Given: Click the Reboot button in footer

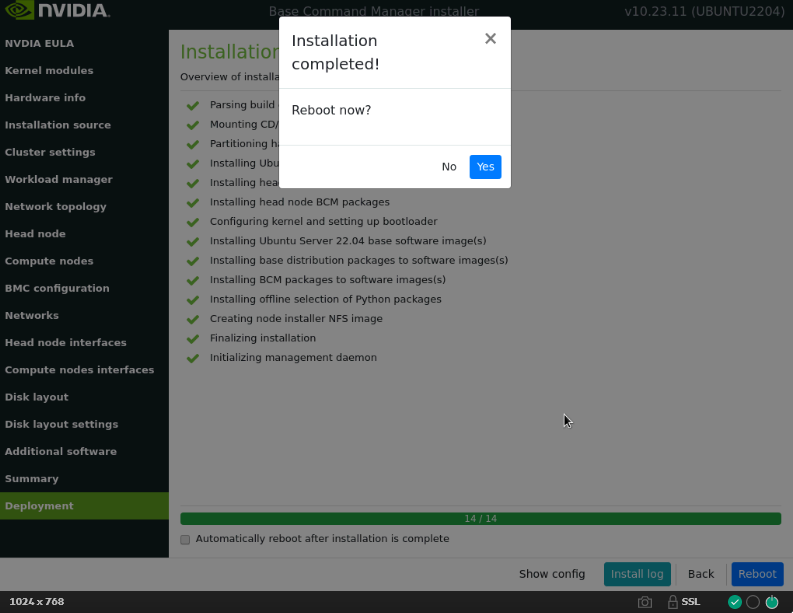Looking at the screenshot, I should pyautogui.click(x=757, y=574).
